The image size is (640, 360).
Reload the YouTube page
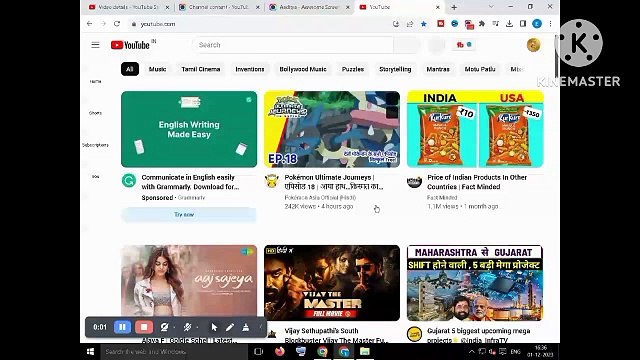pos(117,24)
